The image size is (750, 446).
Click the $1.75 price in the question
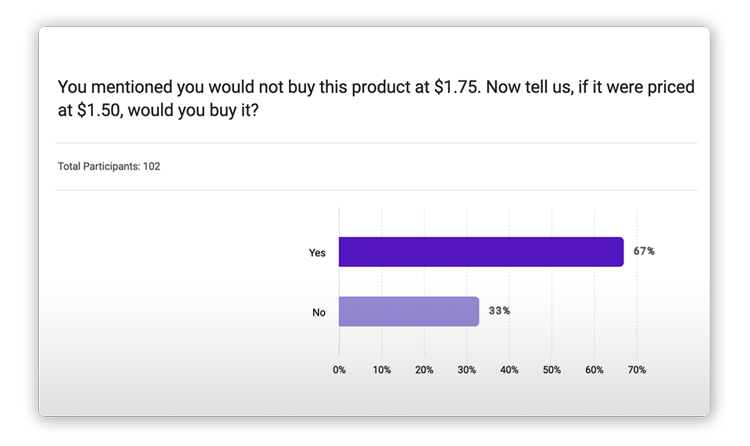tap(458, 87)
